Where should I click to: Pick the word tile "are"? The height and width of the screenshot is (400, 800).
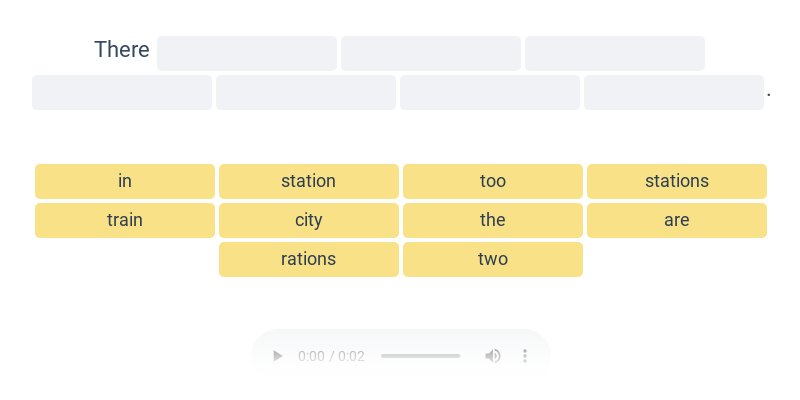coord(677,220)
